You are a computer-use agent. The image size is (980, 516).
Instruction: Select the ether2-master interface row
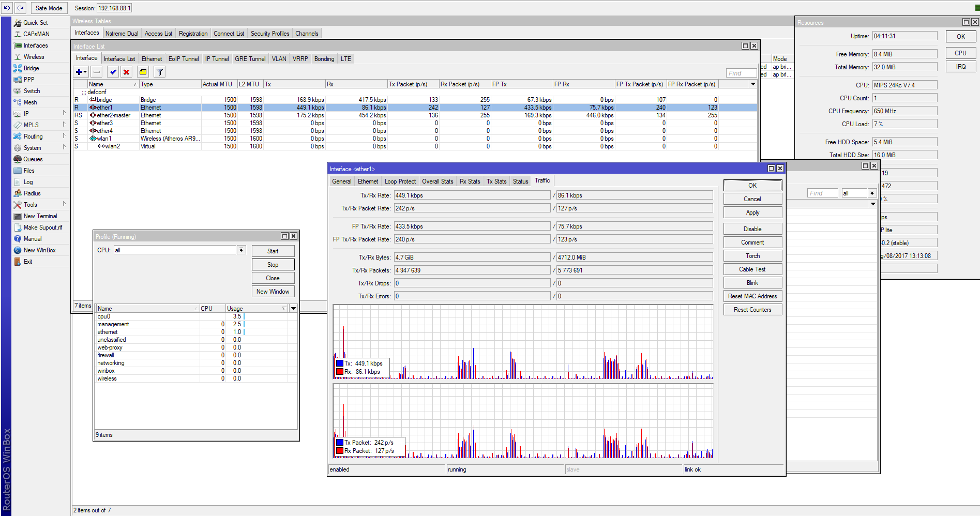[x=415, y=115]
